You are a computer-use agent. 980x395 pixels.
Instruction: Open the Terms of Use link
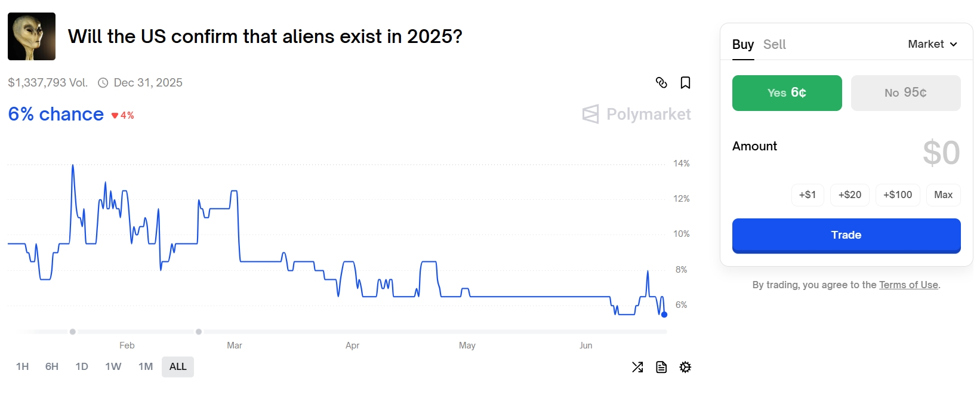point(908,285)
